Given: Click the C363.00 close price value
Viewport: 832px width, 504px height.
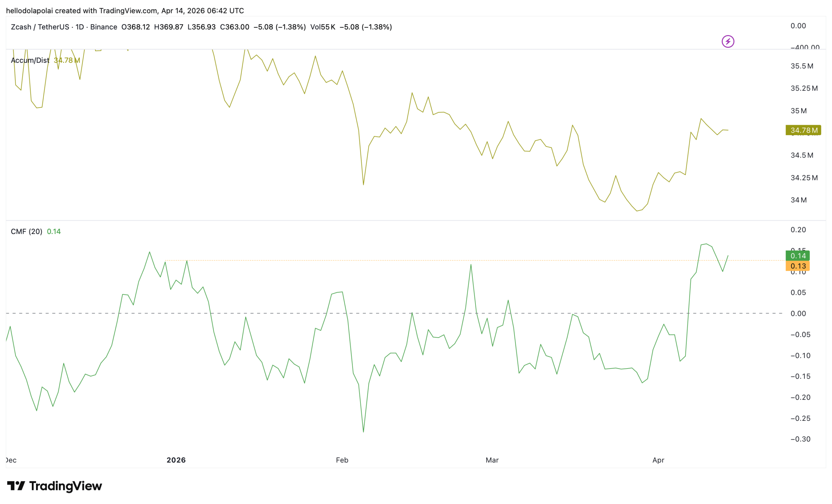Looking at the screenshot, I should click(234, 27).
